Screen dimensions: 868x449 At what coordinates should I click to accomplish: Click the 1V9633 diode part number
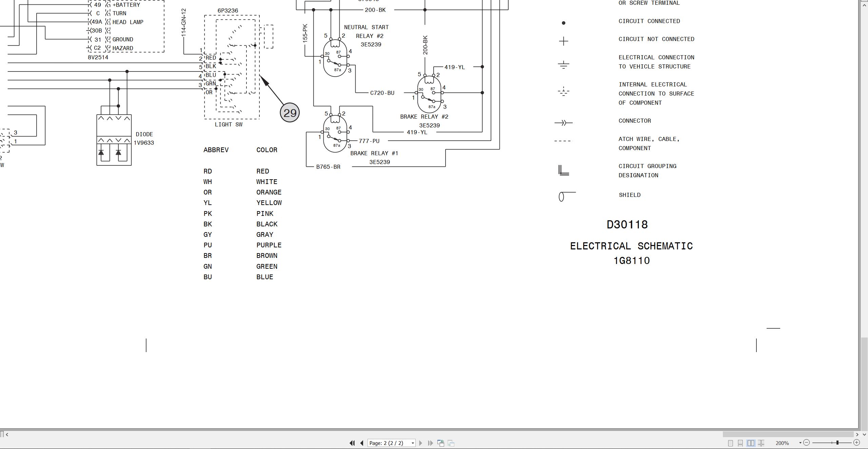[144, 143]
